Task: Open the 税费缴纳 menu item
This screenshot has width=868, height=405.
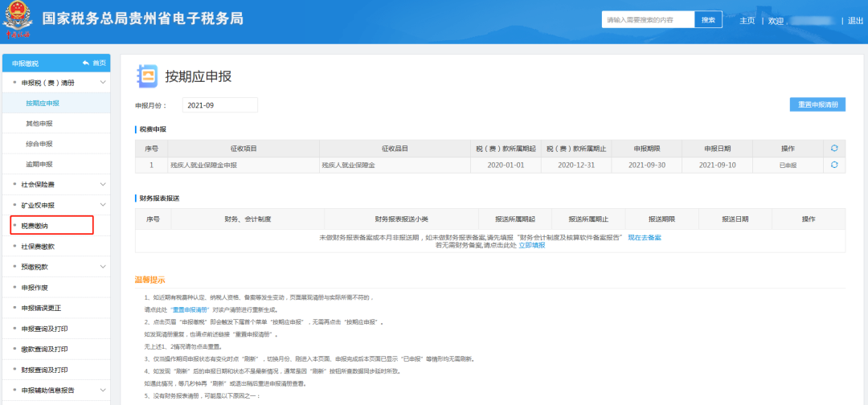Action: (x=52, y=225)
